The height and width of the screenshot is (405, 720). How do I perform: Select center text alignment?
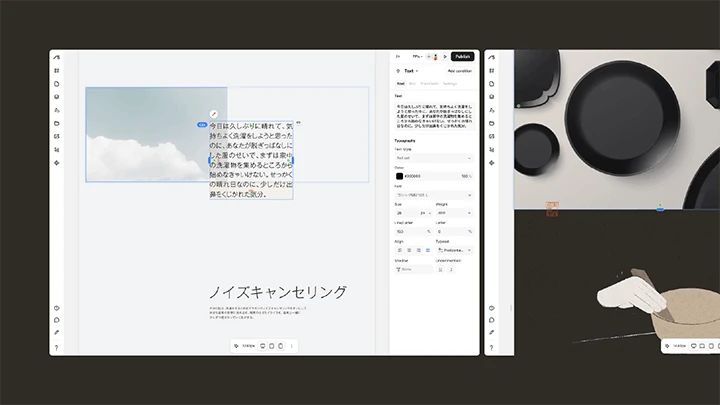tap(409, 250)
